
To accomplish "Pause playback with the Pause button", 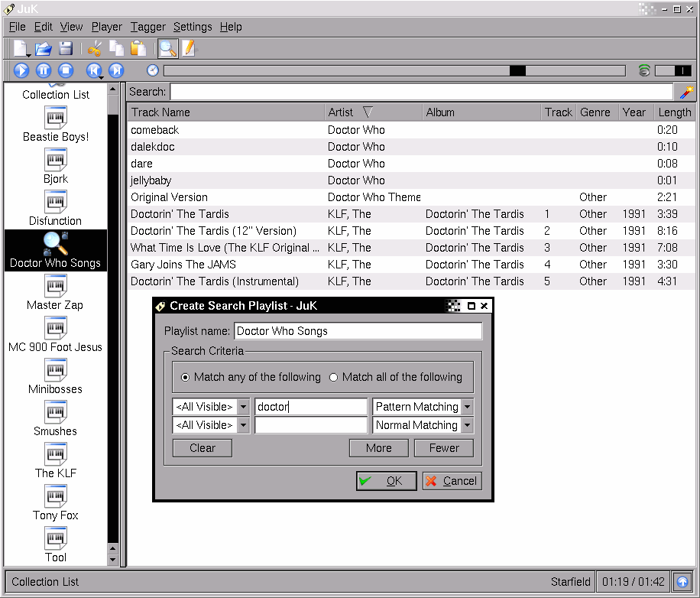I will [44, 70].
